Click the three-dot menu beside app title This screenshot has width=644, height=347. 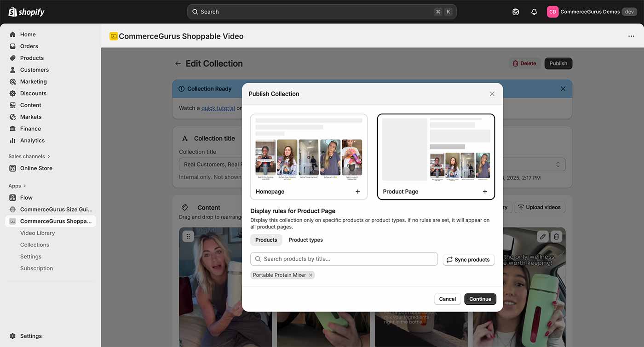tap(631, 36)
